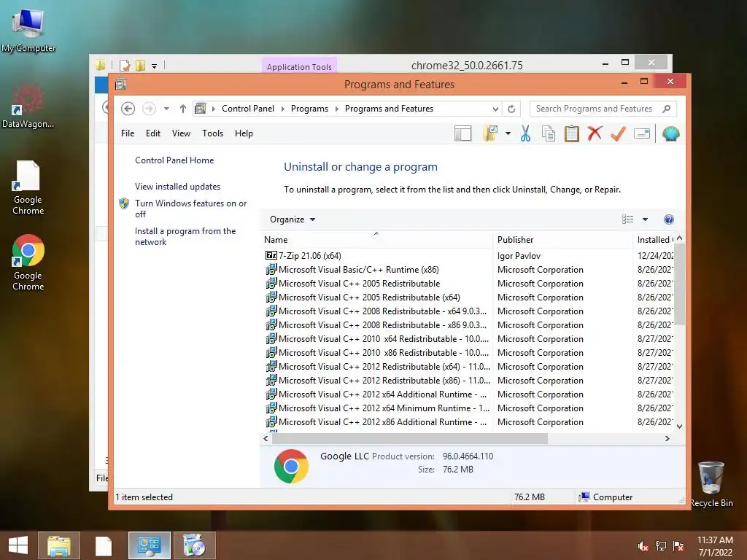Open the File menu
This screenshot has height=560, width=747.
128,134
